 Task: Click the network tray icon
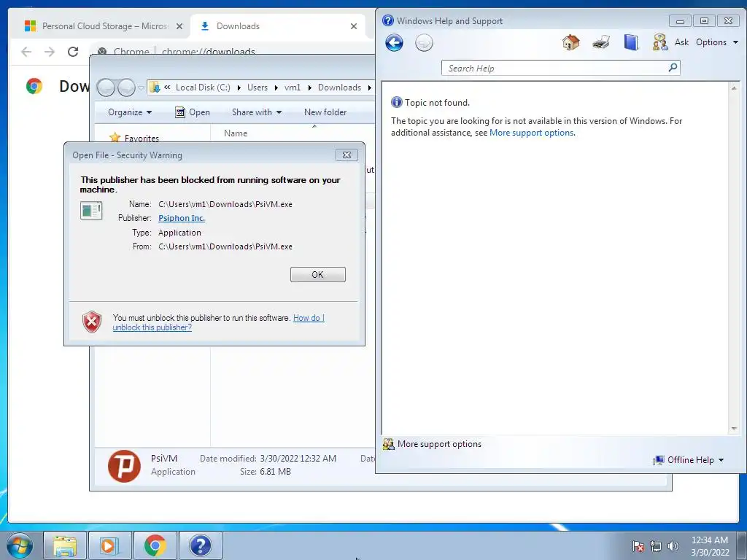pyautogui.click(x=656, y=546)
